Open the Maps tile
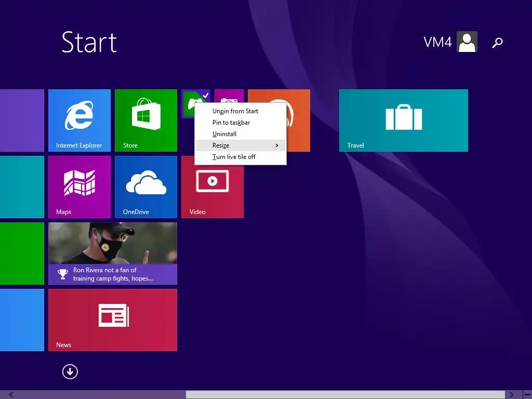Screen dimensions: 532x399 pyautogui.click(x=79, y=187)
